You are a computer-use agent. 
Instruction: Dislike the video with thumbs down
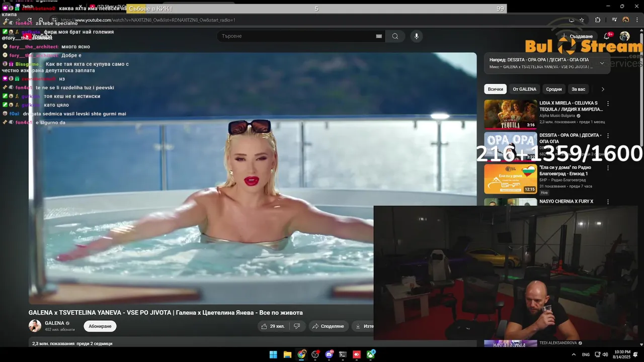click(x=297, y=326)
